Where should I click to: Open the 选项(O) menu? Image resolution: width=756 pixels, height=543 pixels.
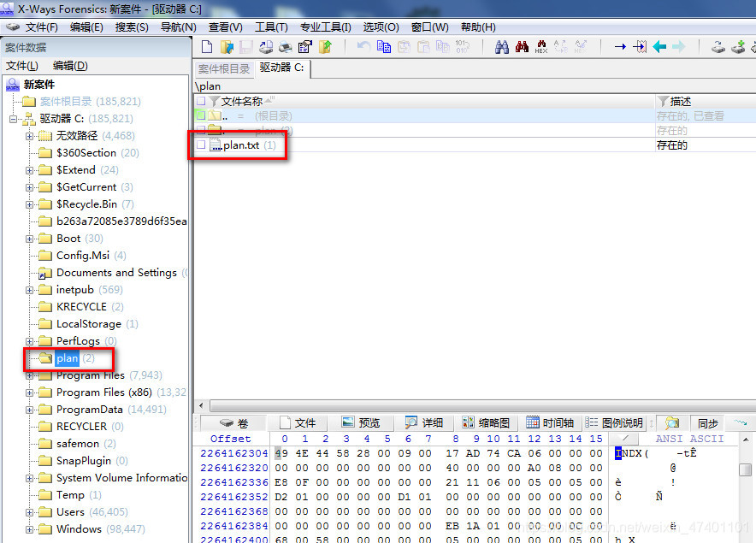381,27
